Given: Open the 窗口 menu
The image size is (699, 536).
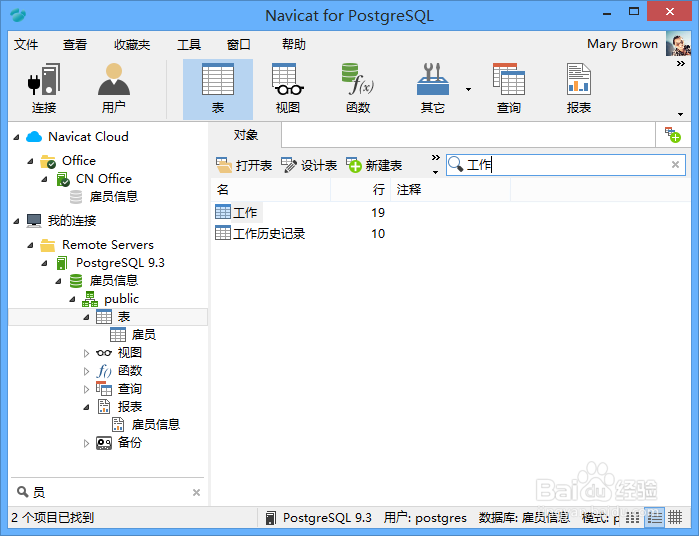Looking at the screenshot, I should [238, 45].
